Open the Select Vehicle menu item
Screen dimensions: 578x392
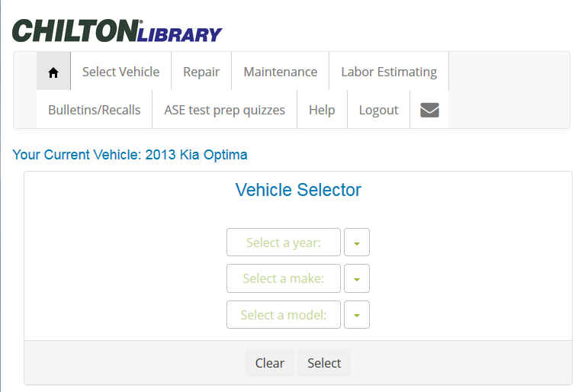120,72
